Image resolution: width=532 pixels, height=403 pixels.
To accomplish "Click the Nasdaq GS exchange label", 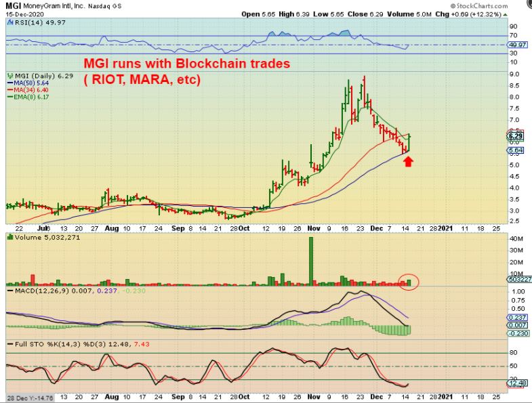I will tap(104, 6).
